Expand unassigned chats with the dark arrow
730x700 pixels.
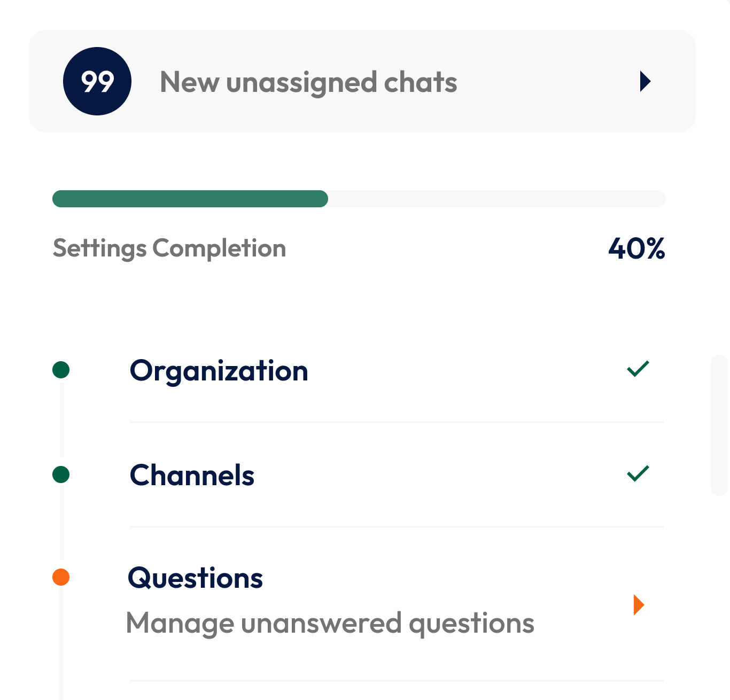point(645,81)
